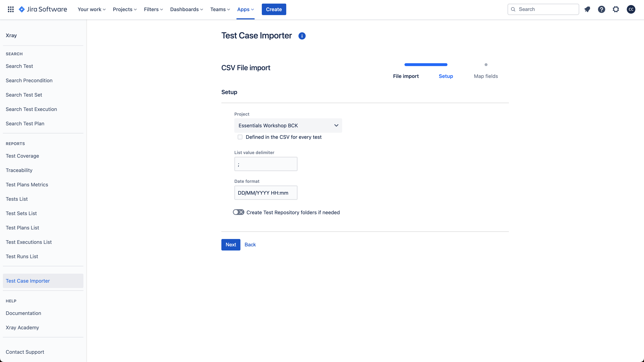Open the Essentials Workshop BCK project dropdown
The height and width of the screenshot is (362, 644).
pos(288,125)
